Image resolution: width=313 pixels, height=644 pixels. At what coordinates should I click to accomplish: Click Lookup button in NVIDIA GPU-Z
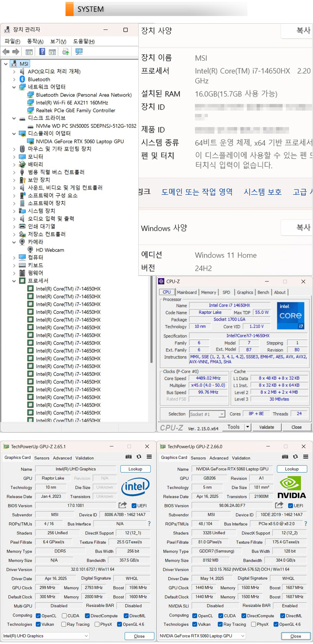coord(292,469)
